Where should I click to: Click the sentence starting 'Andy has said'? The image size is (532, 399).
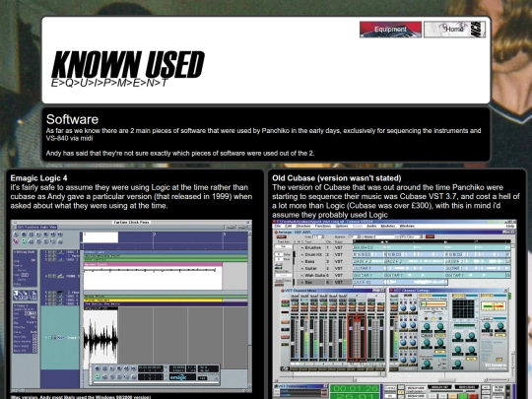pos(180,153)
